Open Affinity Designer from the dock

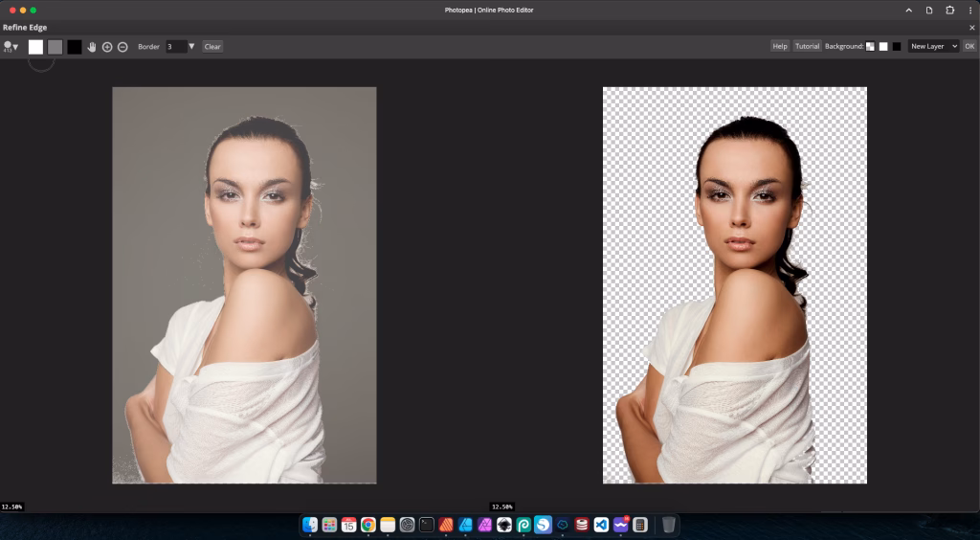465,525
